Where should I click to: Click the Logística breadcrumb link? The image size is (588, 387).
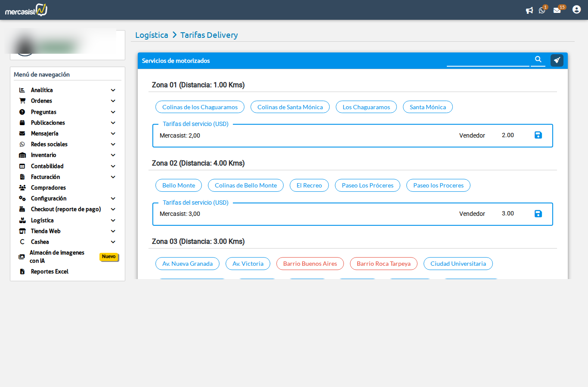(x=152, y=35)
